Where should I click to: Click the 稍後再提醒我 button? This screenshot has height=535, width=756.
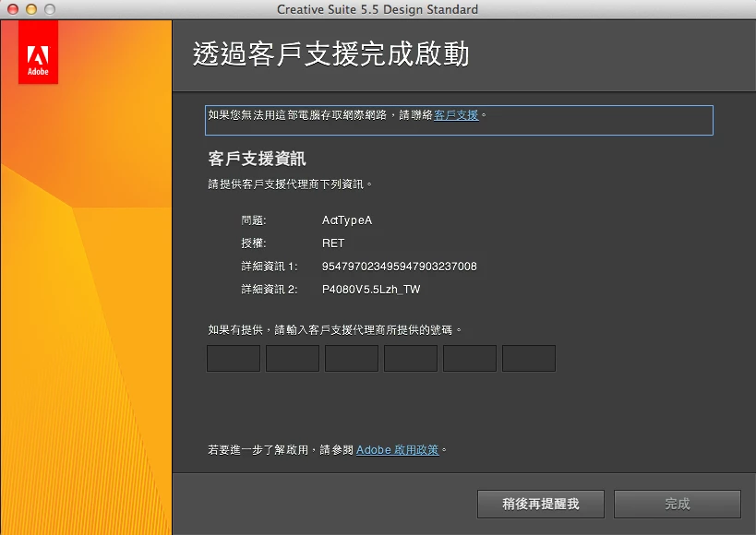[541, 505]
